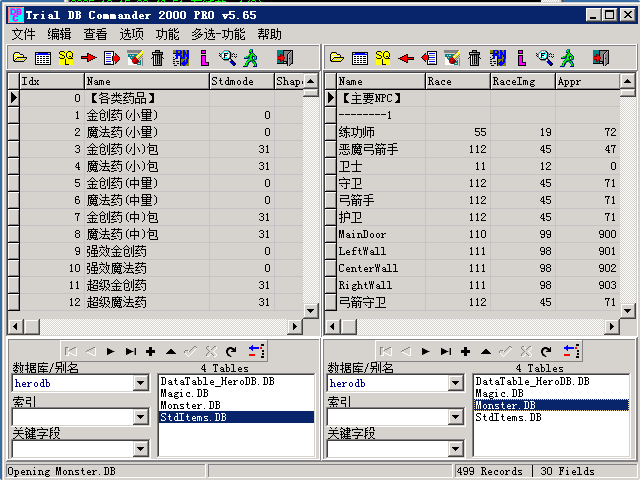Screen dimensions: 640x480
Task: Go to next record in left navigator
Action: tap(110, 351)
